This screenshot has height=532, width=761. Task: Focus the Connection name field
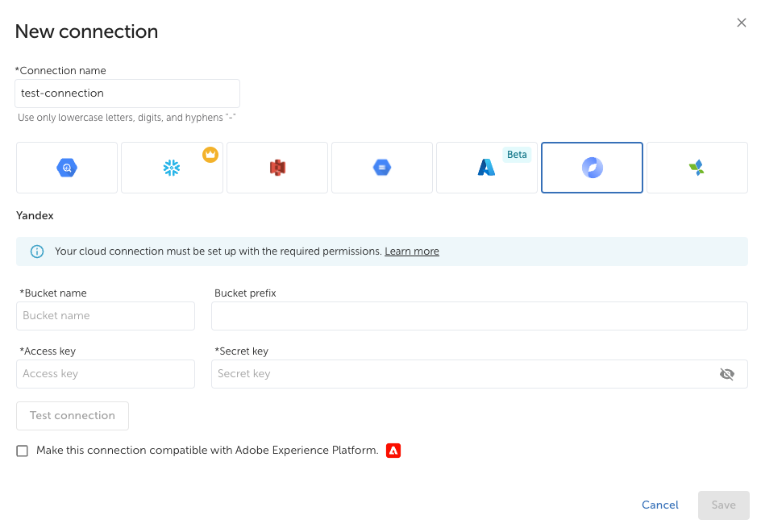(127, 94)
